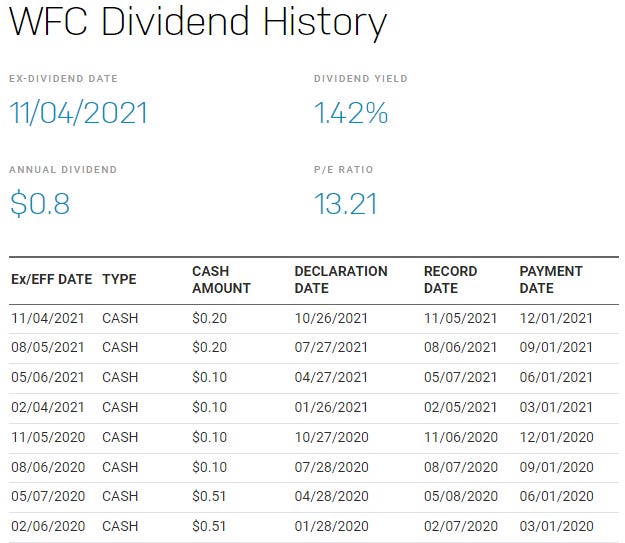Screen dimensions: 625x543
Task: Click declaration date 01/28/2020
Action: [x=331, y=526]
